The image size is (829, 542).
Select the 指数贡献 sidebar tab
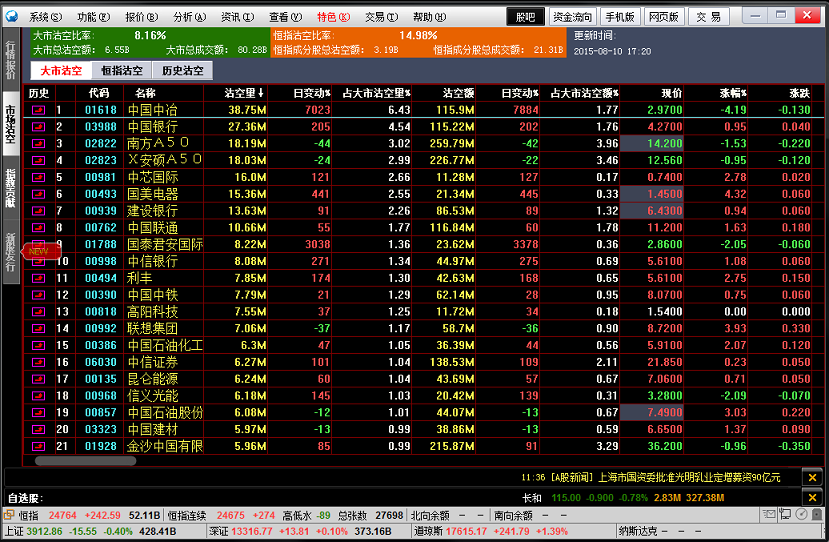(10, 188)
